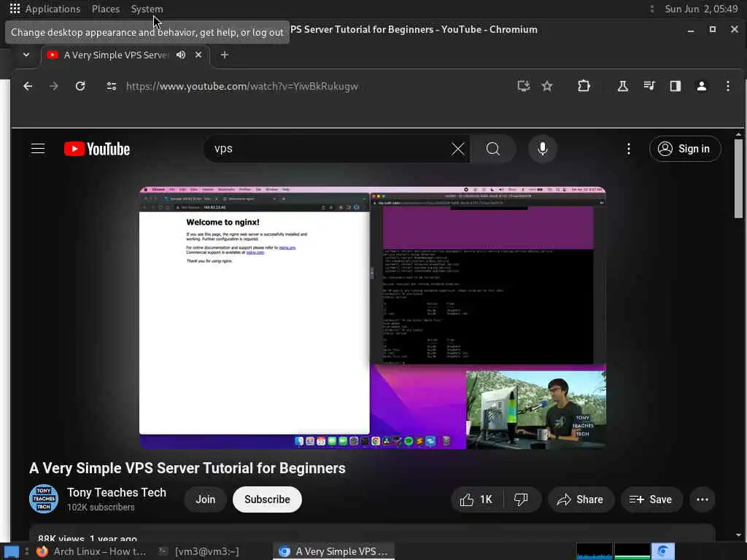This screenshot has height=560, width=747.
Task: Click the first workspace switcher box
Action: 595,551
